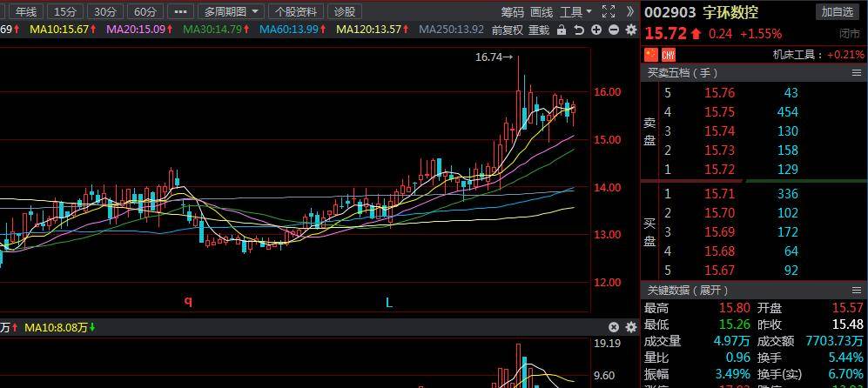
Task: Click the undo arrow icon
Action: tap(579, 30)
